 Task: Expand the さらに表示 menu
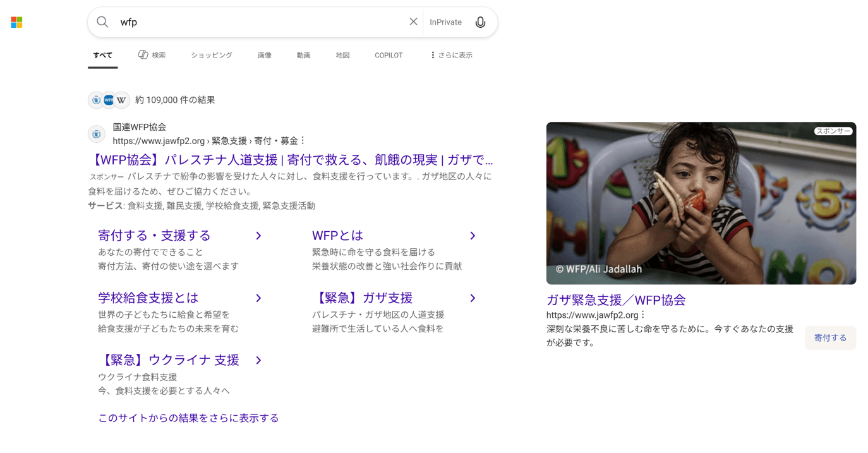(451, 55)
